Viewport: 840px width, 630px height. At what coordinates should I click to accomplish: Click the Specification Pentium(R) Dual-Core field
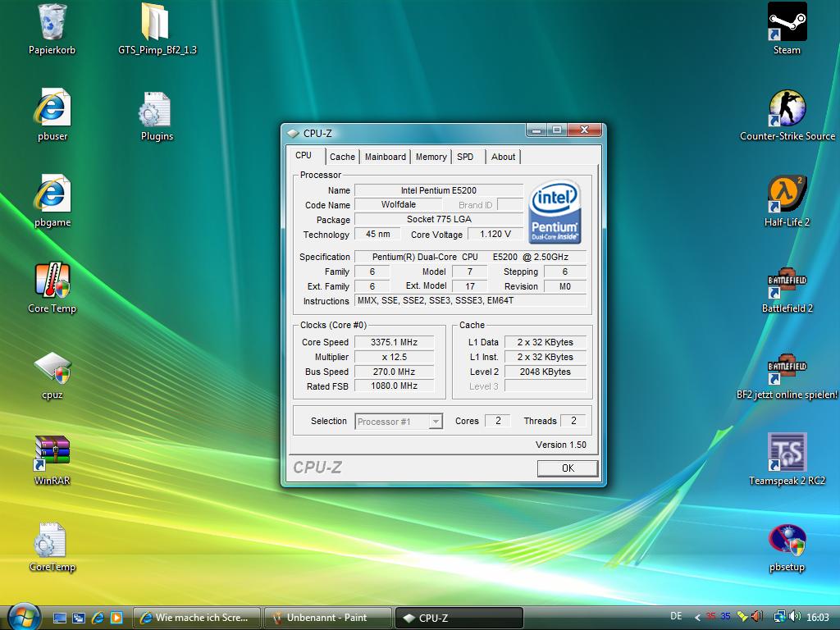pyautogui.click(x=470, y=257)
